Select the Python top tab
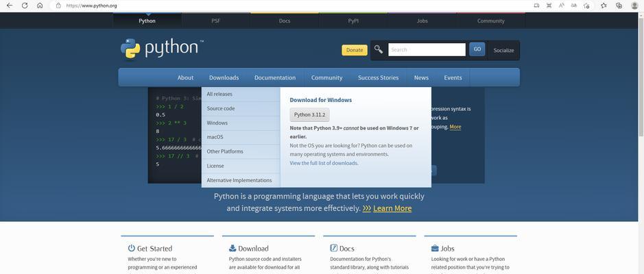This screenshot has height=274, width=644. [x=147, y=21]
